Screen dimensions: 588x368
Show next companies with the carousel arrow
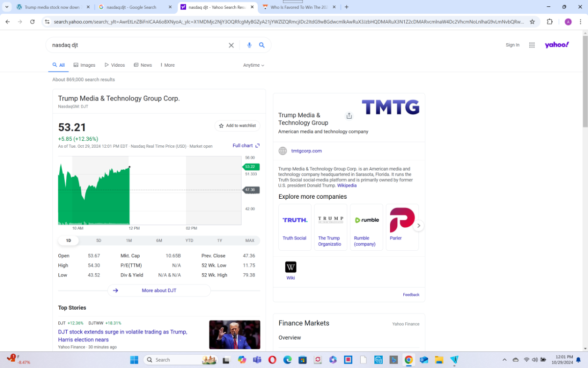coord(418,226)
